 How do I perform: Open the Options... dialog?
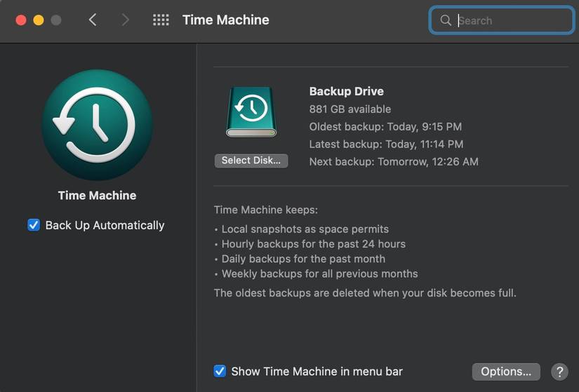[506, 372]
